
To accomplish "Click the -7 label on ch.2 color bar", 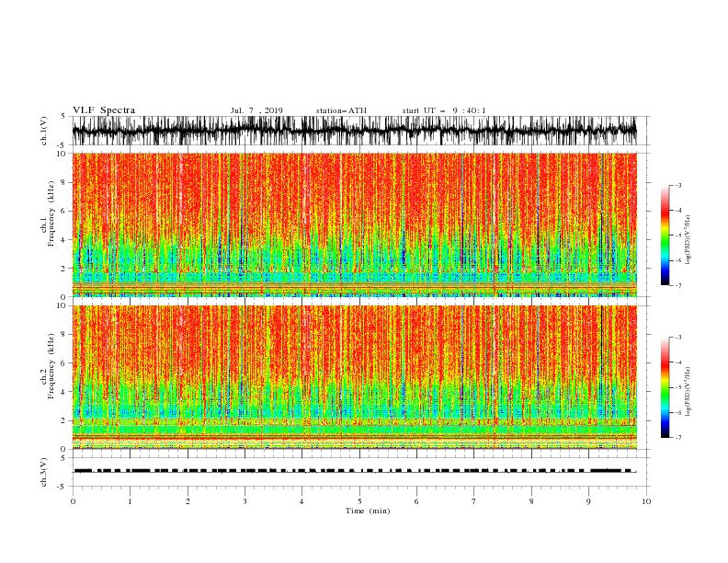I will (678, 438).
